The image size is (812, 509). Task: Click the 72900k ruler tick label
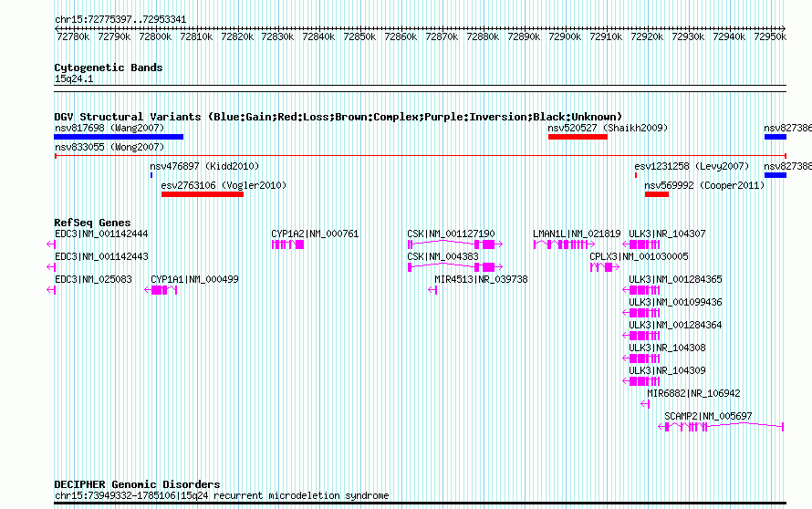coord(565,36)
